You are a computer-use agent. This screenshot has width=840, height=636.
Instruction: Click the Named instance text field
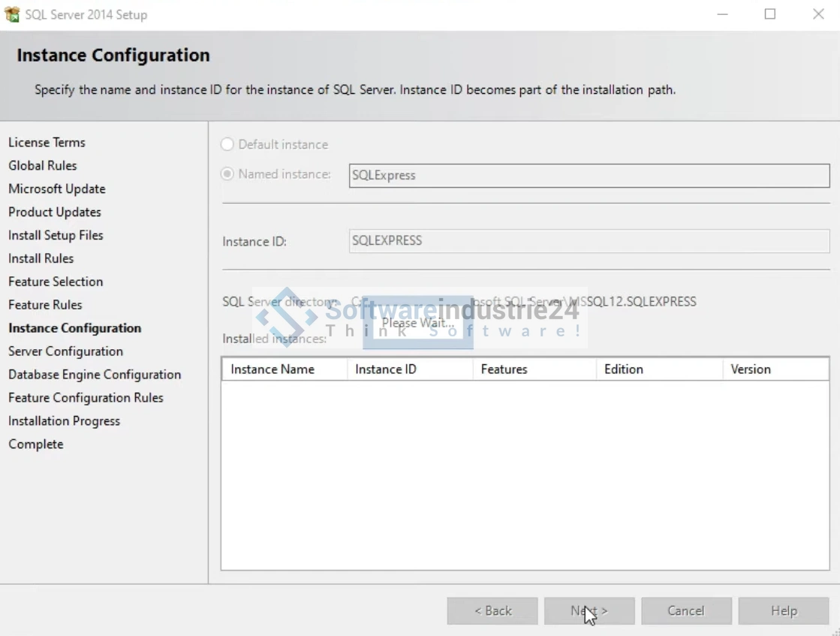[589, 176]
